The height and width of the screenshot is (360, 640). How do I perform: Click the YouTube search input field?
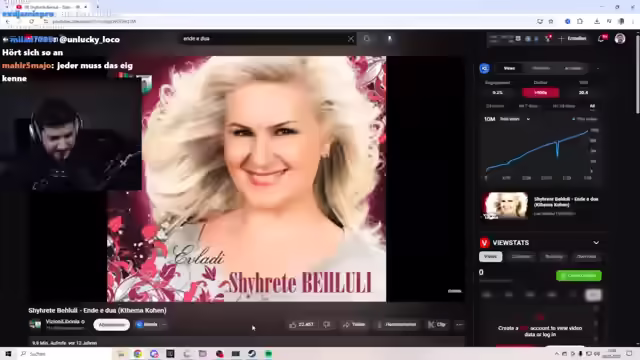[x=263, y=39]
